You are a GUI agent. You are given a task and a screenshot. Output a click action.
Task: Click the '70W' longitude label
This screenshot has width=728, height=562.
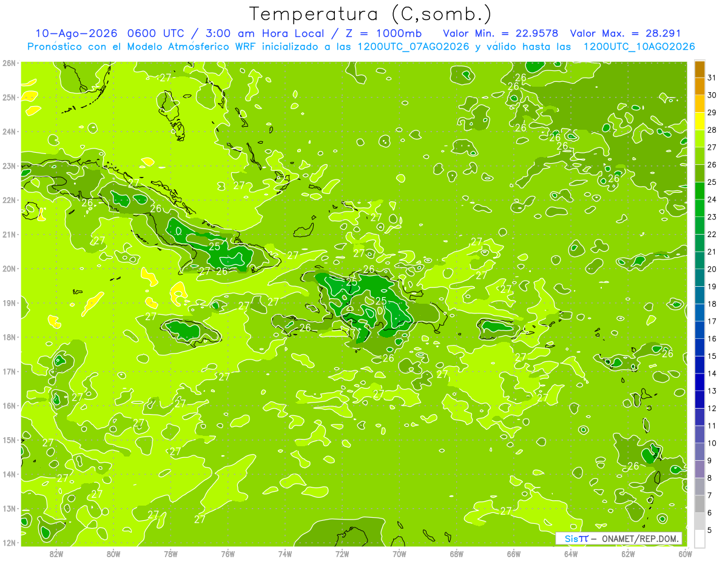point(400,554)
